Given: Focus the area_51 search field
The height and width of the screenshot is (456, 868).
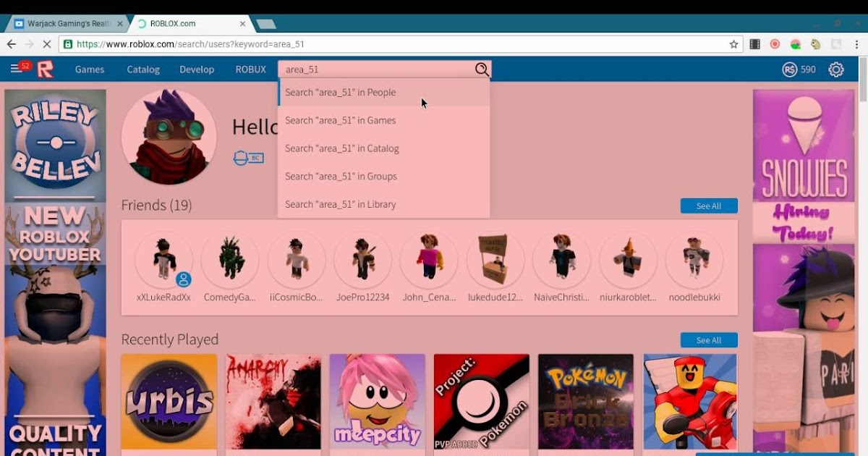Looking at the screenshot, I should [376, 69].
